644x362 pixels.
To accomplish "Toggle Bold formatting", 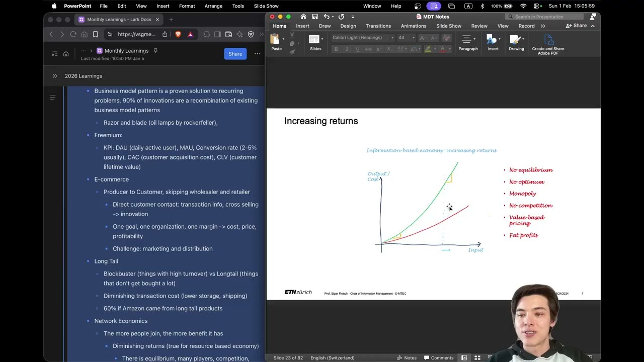I will 336,49.
